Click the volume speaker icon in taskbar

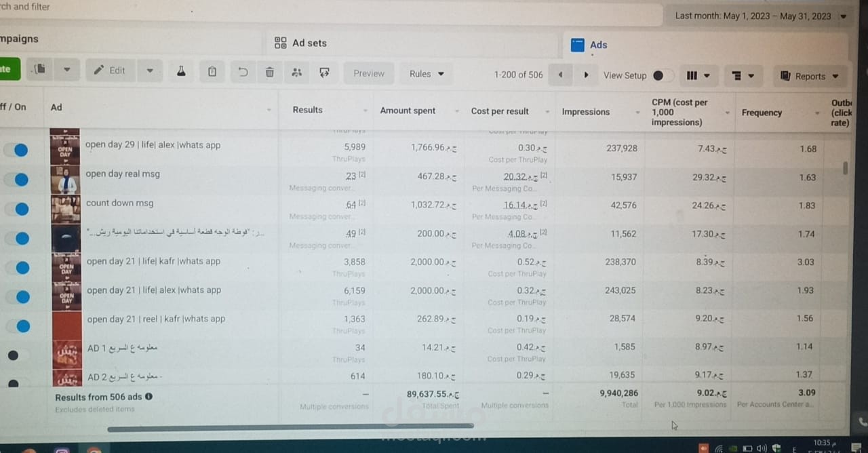pyautogui.click(x=762, y=448)
